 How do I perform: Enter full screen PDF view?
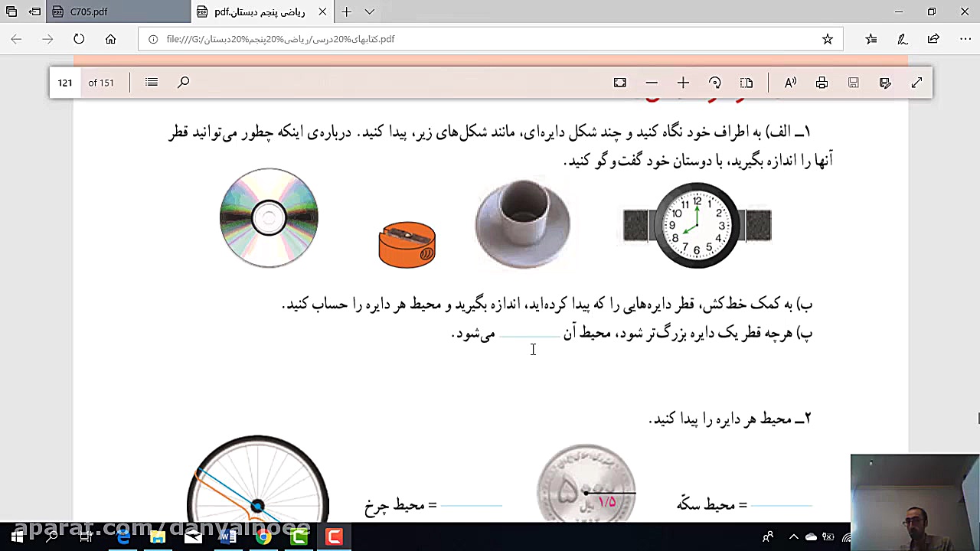916,82
